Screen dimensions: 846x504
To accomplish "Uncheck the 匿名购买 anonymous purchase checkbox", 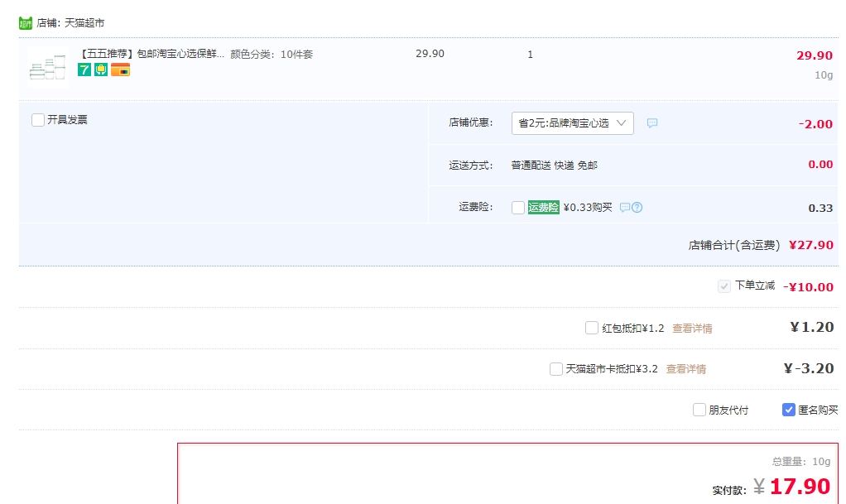I will [789, 410].
